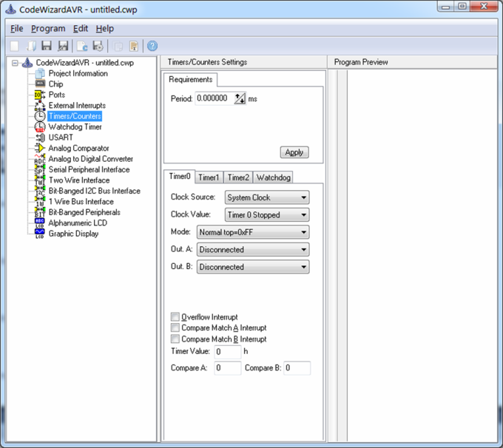Maximize the CodeWizardAVR window
This screenshot has height=448, width=503.
pyautogui.click(x=462, y=6)
